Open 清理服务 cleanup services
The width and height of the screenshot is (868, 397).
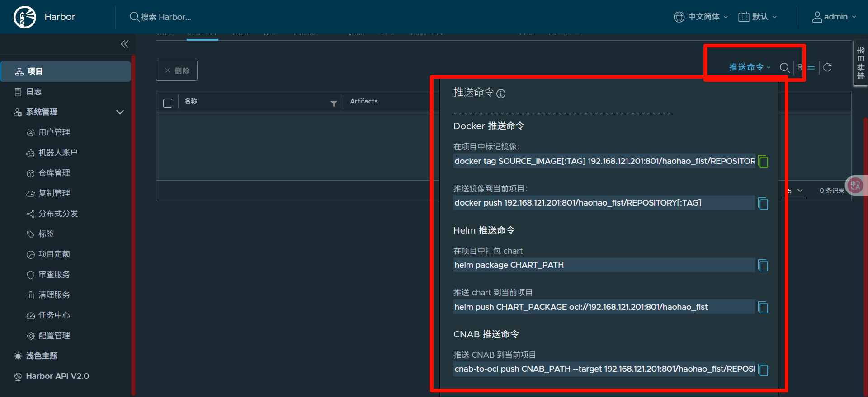pos(54,295)
